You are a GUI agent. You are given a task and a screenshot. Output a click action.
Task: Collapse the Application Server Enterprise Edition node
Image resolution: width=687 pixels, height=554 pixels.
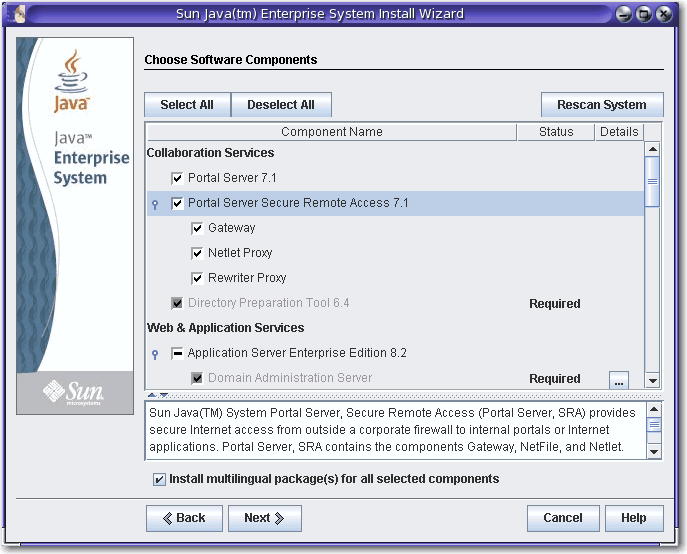pyautogui.click(x=155, y=354)
